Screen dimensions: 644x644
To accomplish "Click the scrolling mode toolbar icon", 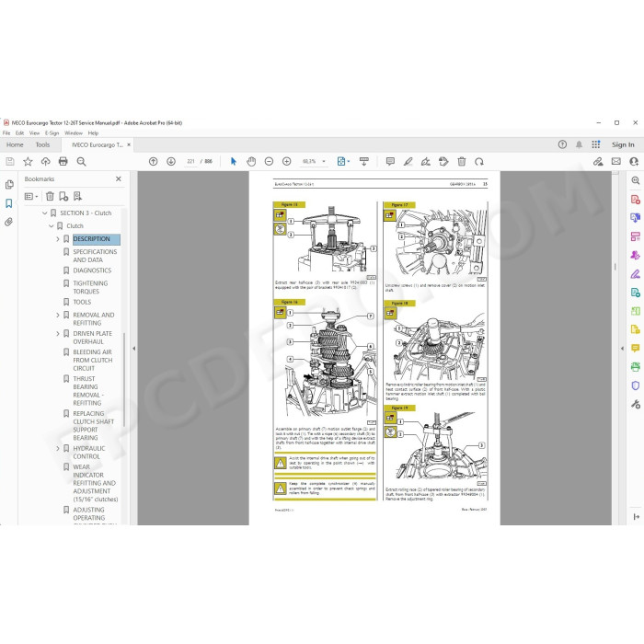I will pos(364,161).
